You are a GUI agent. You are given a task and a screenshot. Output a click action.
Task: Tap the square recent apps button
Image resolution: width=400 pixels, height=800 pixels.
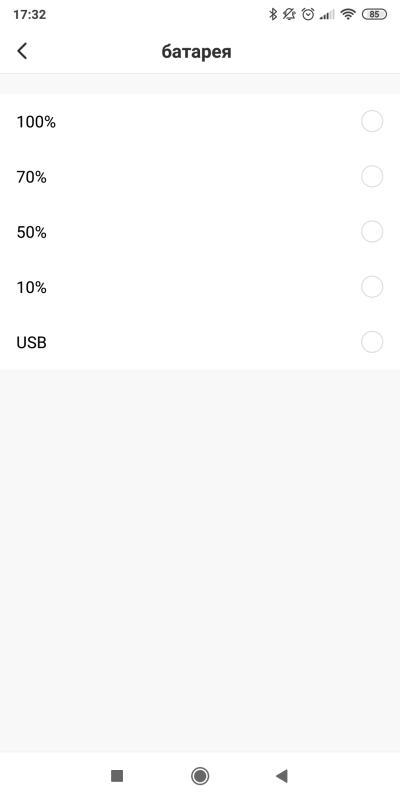click(117, 776)
